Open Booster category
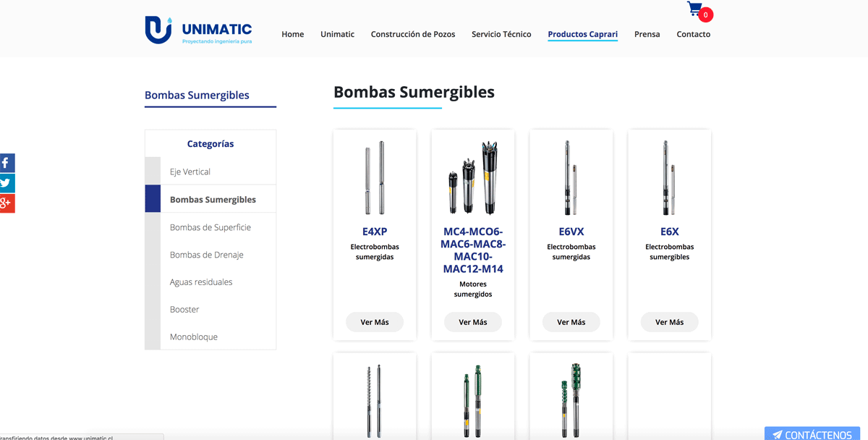The image size is (868, 440). (x=210, y=309)
